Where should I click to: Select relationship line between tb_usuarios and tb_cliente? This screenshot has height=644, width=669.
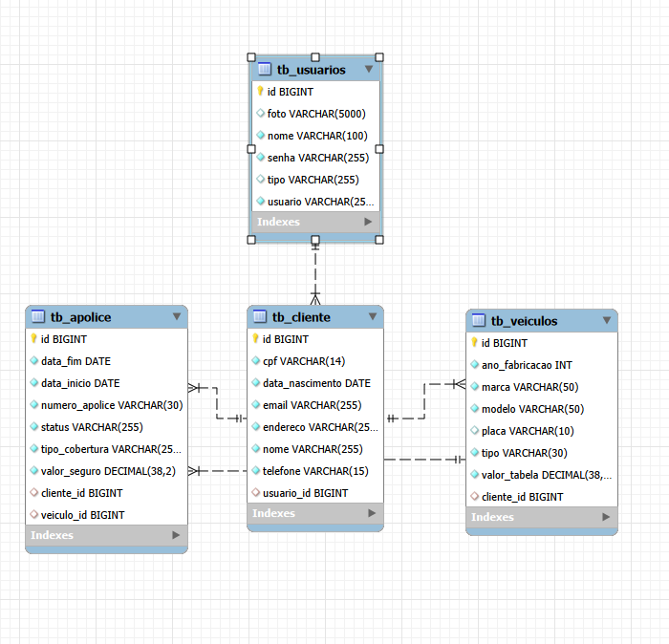click(x=315, y=273)
